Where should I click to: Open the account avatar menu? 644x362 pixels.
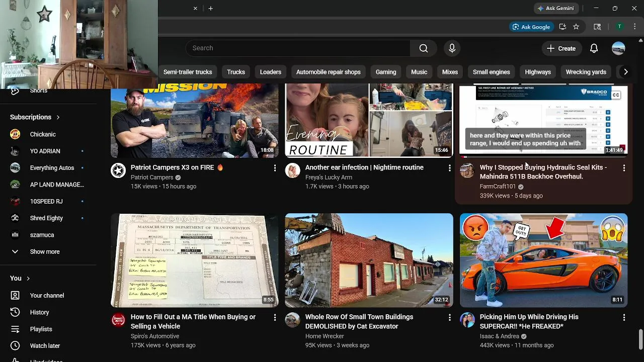point(618,48)
